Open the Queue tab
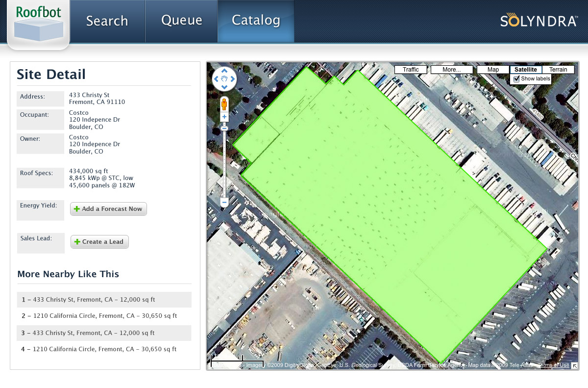588x388 pixels. (182, 21)
